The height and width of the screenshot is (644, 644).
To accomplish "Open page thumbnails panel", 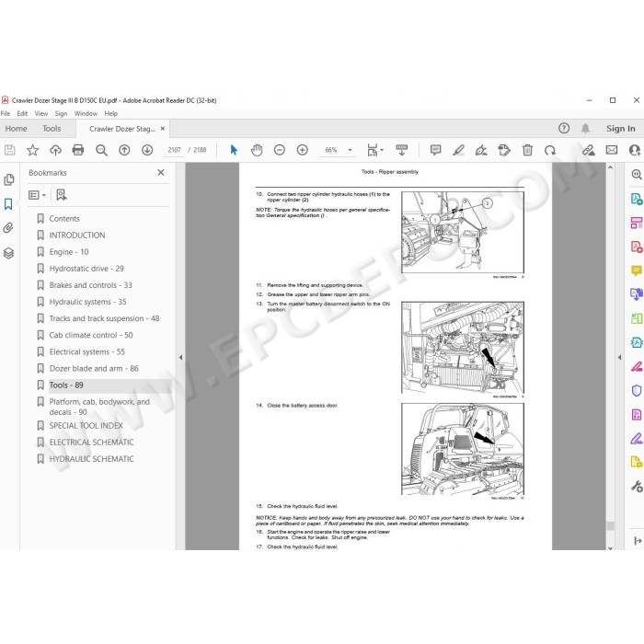I will (8, 180).
